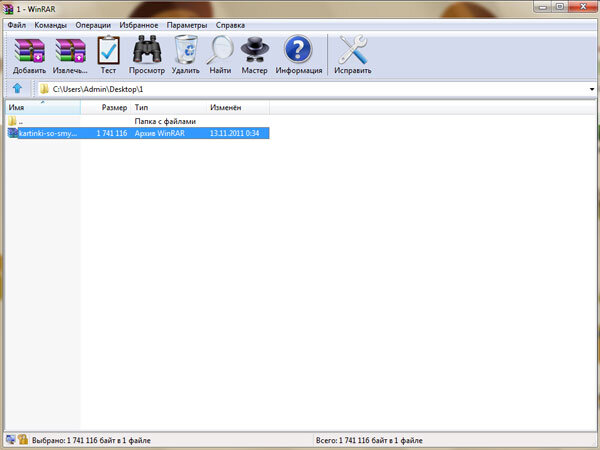Sort by the Тип column header
Viewport: 600px width, 450px height.
pos(170,108)
